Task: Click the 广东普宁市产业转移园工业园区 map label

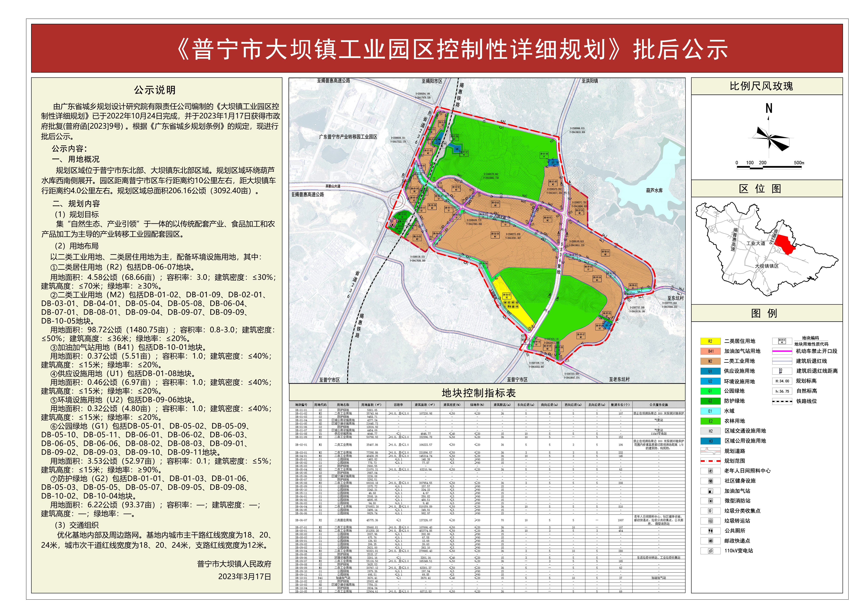Action: [x=348, y=137]
